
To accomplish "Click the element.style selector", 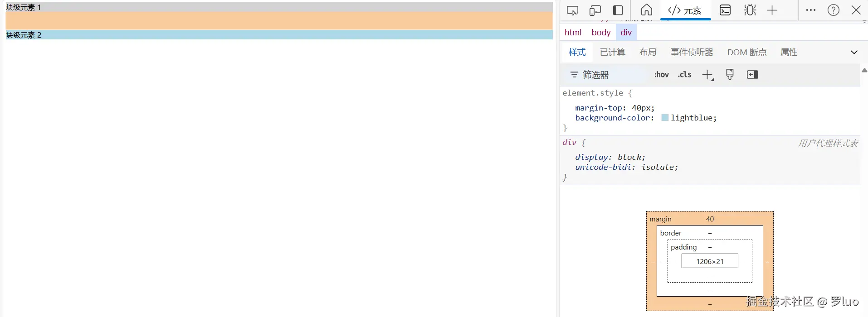I will tap(593, 93).
